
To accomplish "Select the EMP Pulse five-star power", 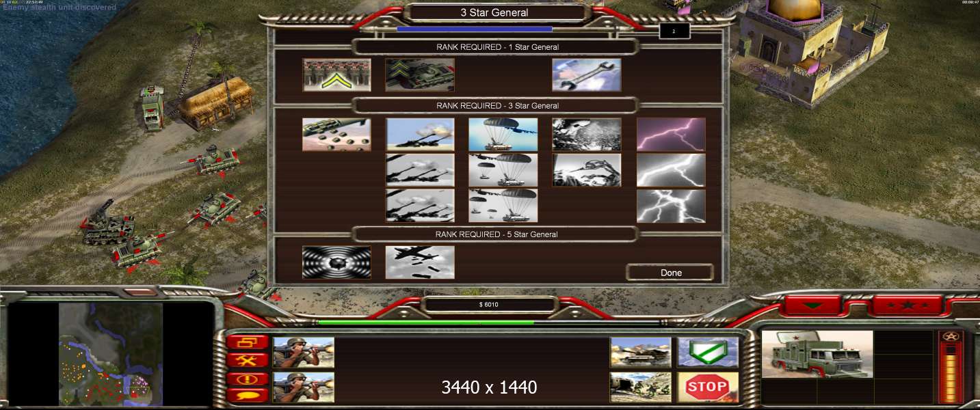I will (336, 262).
